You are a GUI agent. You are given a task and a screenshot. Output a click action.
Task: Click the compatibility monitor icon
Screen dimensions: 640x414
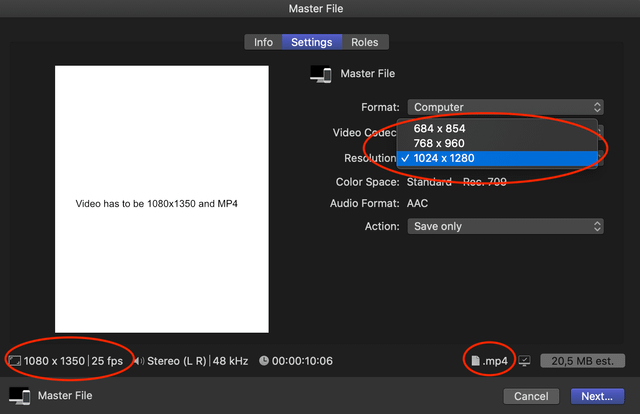click(x=524, y=361)
